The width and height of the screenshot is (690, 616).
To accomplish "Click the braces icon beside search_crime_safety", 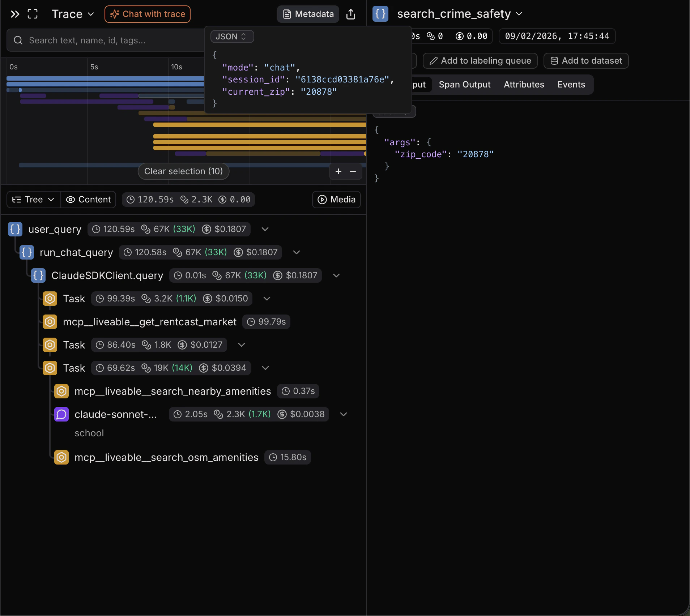I will (x=380, y=14).
